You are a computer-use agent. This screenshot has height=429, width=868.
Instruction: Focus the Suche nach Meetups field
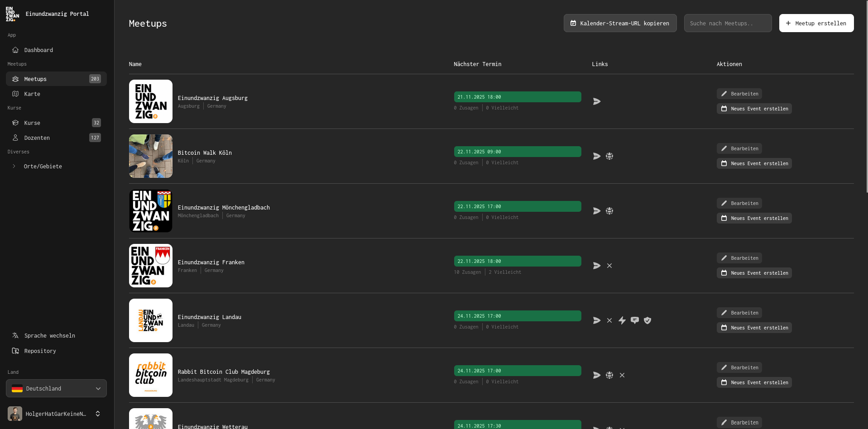(x=727, y=23)
